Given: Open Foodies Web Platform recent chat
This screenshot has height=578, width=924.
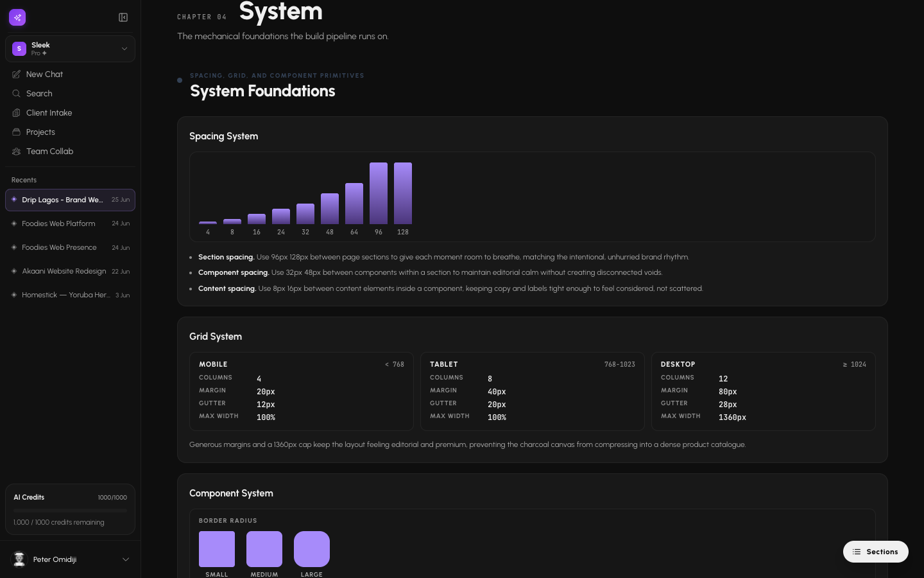Looking at the screenshot, I should pyautogui.click(x=70, y=223).
